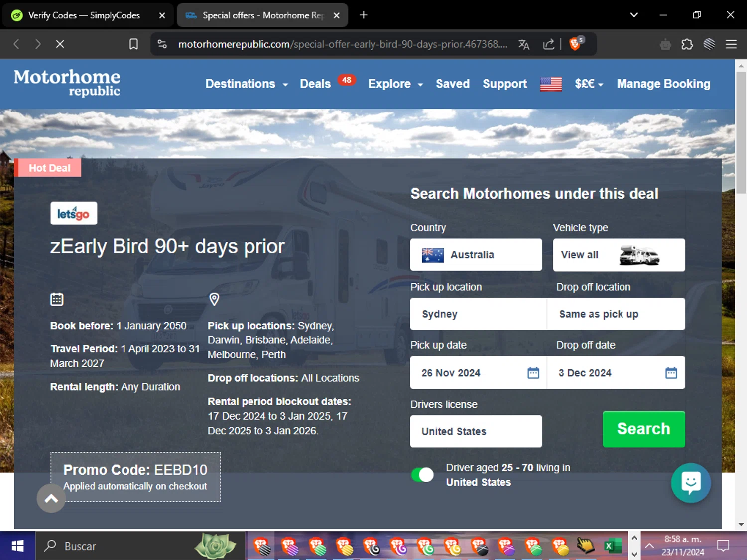Open the Windows Start menu

[x=17, y=546]
